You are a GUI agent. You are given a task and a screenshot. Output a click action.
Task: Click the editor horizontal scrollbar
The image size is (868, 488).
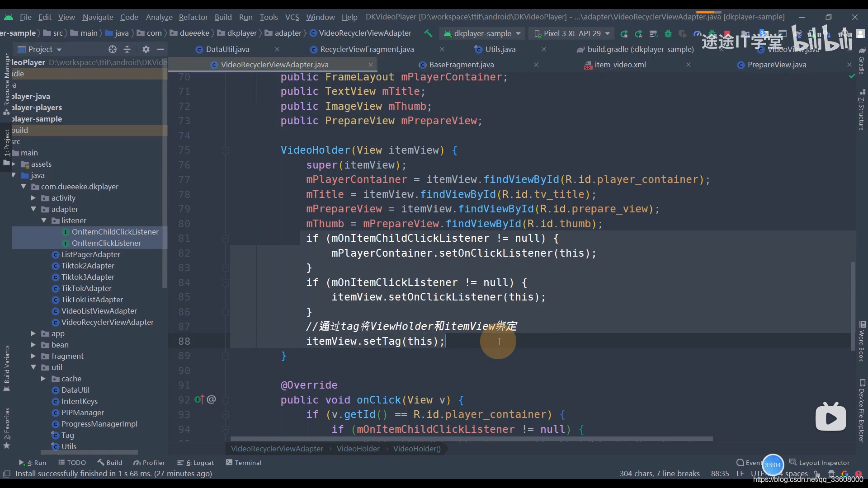(x=472, y=439)
